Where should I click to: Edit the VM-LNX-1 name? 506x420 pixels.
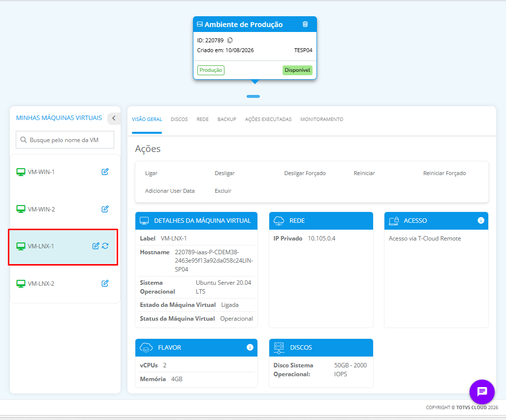pos(95,246)
